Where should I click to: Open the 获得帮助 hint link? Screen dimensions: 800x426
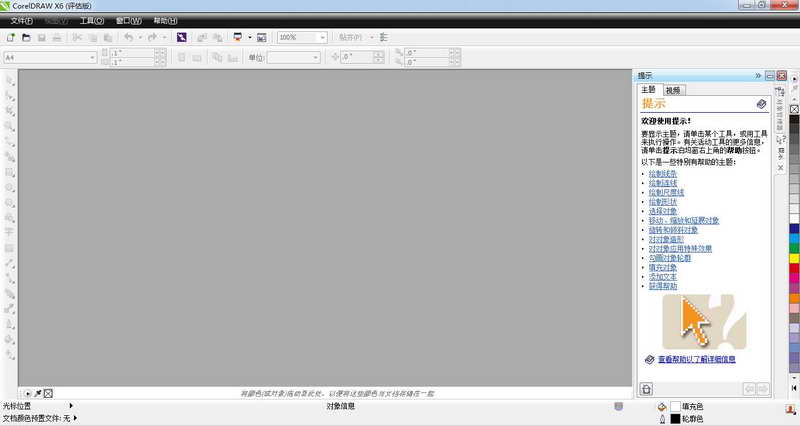(x=663, y=286)
